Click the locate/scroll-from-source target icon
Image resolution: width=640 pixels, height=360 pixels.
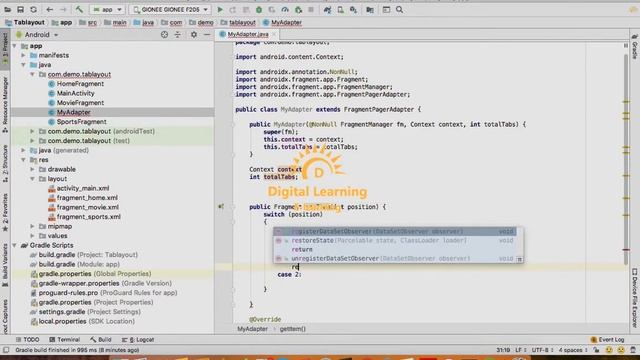[x=164, y=35]
